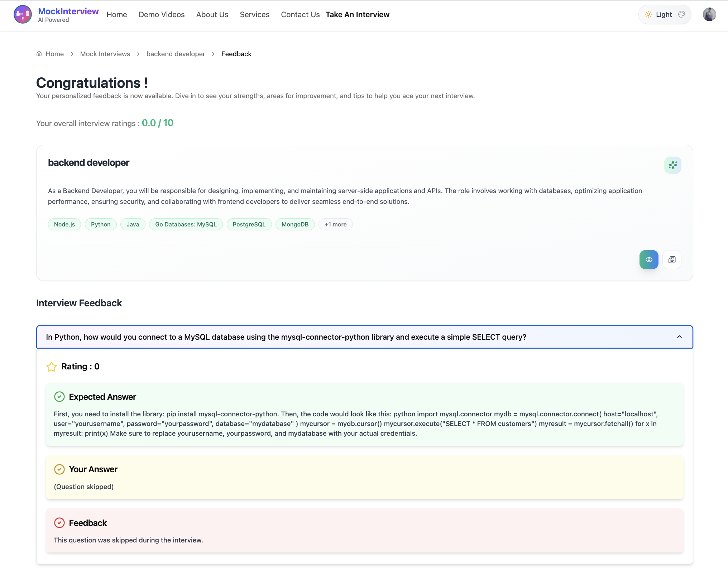Click the amber check icon by Your Answer
This screenshot has height=574, width=728.
[59, 469]
